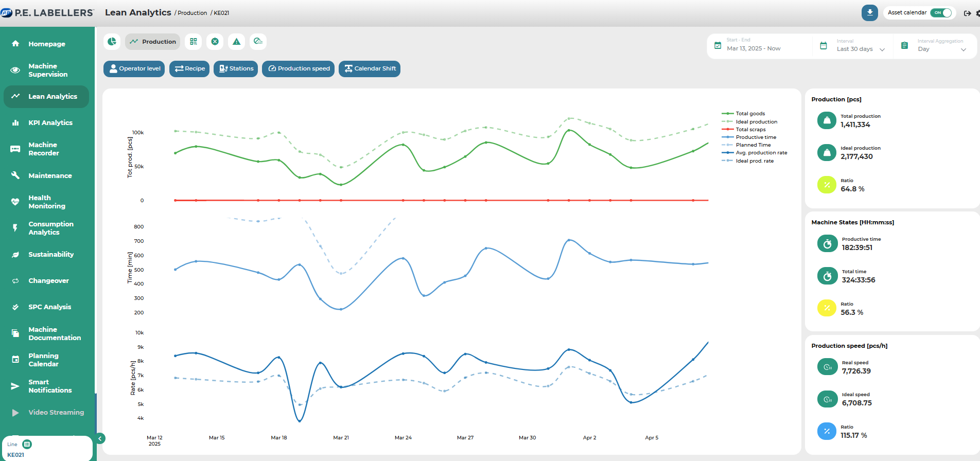This screenshot has height=461, width=980.
Task: Select the Production tab
Action: (x=153, y=42)
